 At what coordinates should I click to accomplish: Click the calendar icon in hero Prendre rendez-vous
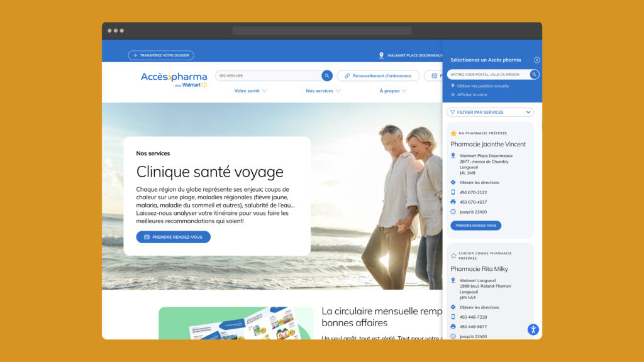click(x=147, y=237)
